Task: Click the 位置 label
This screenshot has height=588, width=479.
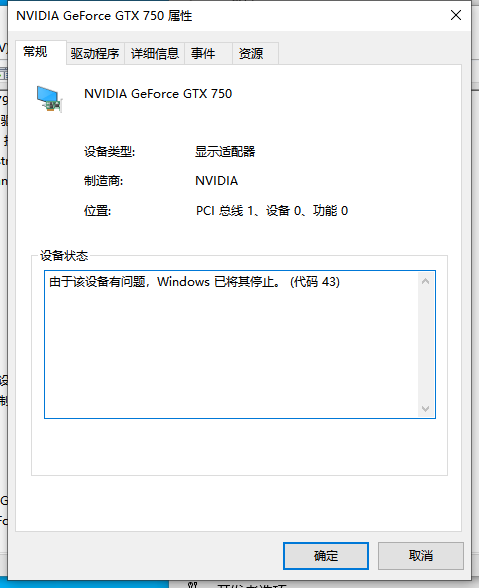Action: pyautogui.click(x=97, y=211)
